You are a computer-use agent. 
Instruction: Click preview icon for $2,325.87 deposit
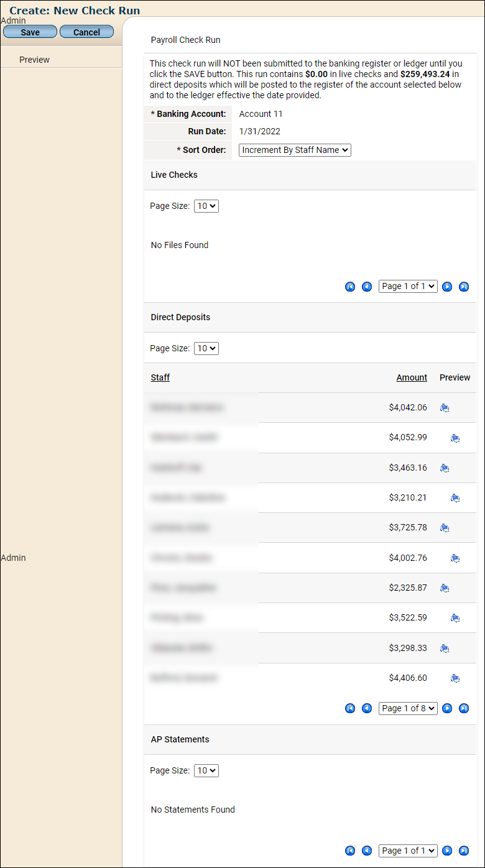click(445, 588)
